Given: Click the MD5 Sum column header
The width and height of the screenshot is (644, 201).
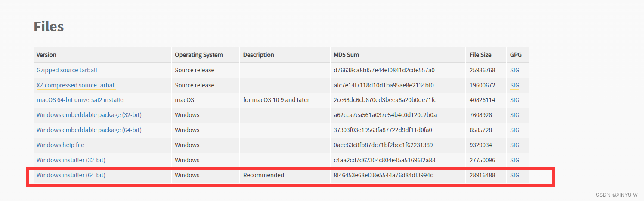Looking at the screenshot, I should click(x=347, y=55).
